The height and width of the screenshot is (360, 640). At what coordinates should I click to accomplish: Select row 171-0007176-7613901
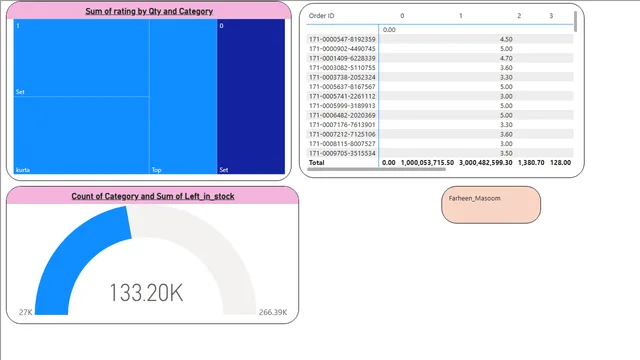pos(440,124)
